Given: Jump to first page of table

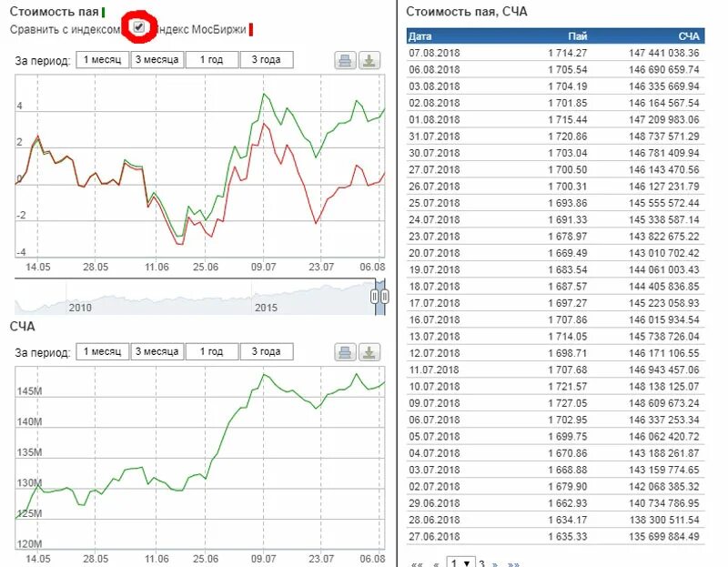Looking at the screenshot, I should tap(417, 563).
